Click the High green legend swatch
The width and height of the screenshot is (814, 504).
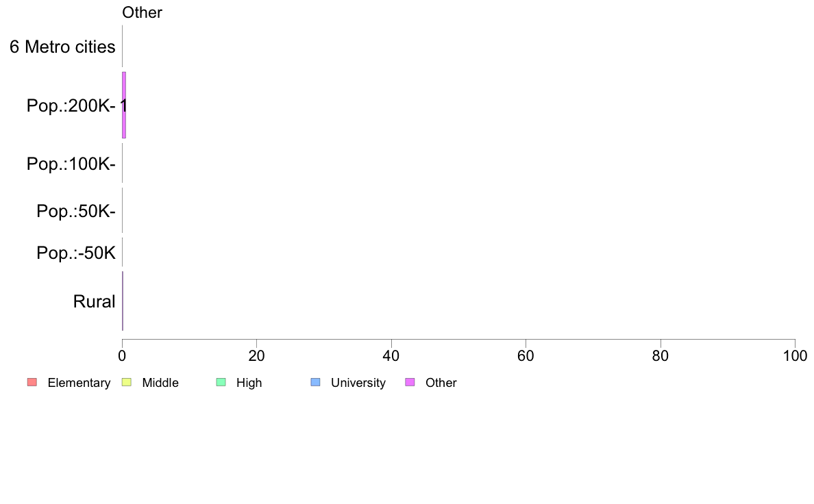tap(221, 383)
